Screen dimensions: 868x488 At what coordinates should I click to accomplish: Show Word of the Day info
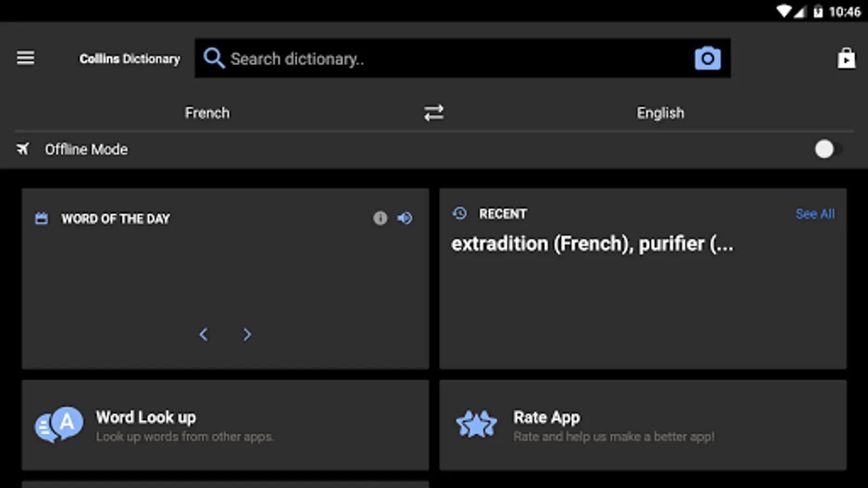click(x=380, y=218)
